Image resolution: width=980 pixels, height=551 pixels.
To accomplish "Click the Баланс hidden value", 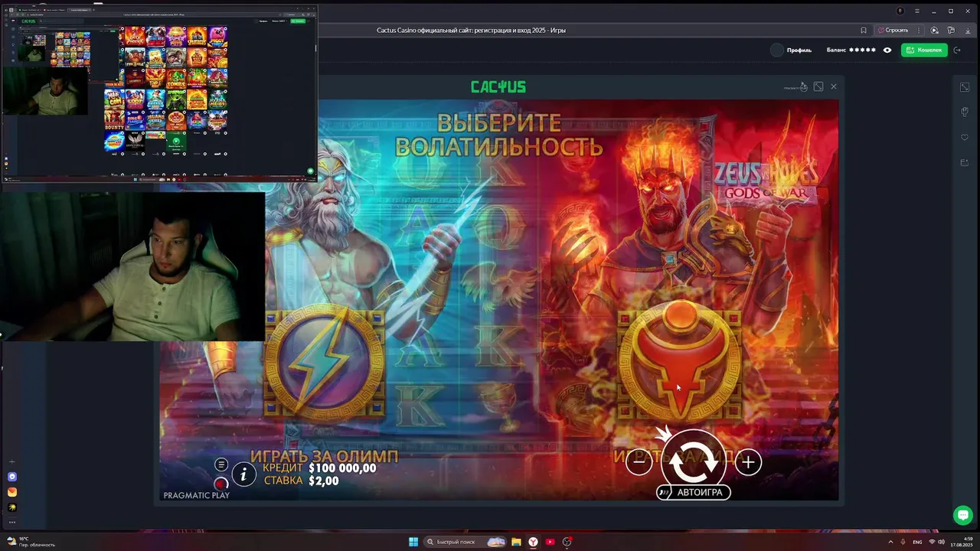I will [x=861, y=50].
